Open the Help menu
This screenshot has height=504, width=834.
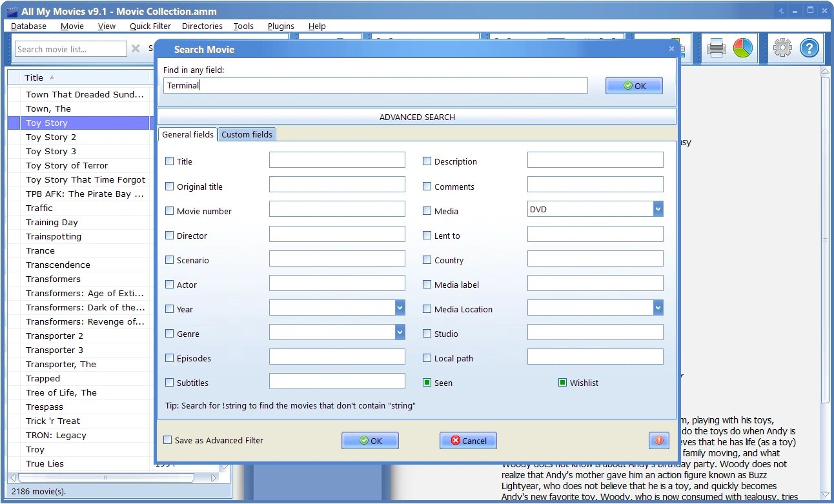pyautogui.click(x=317, y=26)
